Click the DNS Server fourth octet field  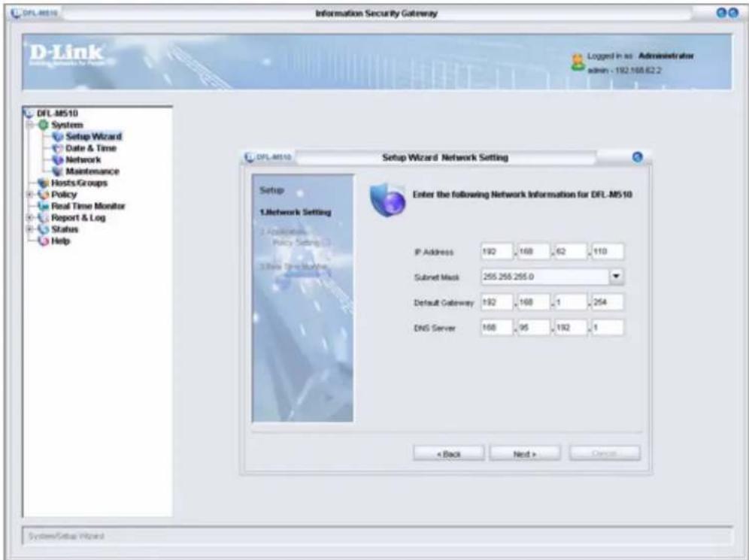(607, 328)
